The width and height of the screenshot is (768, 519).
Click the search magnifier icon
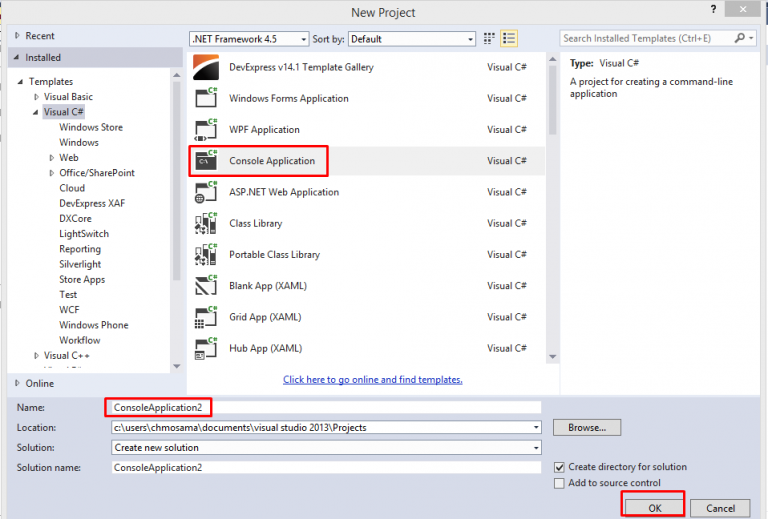tap(740, 38)
